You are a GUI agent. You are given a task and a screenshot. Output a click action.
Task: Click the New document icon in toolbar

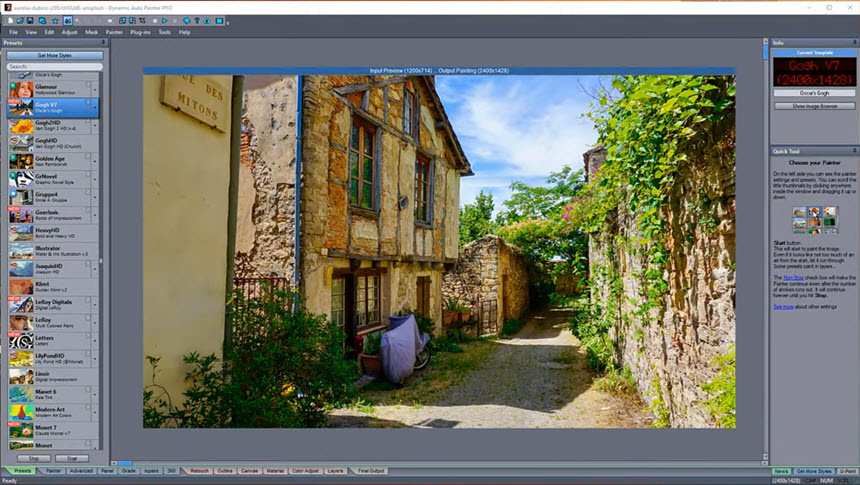12,20
